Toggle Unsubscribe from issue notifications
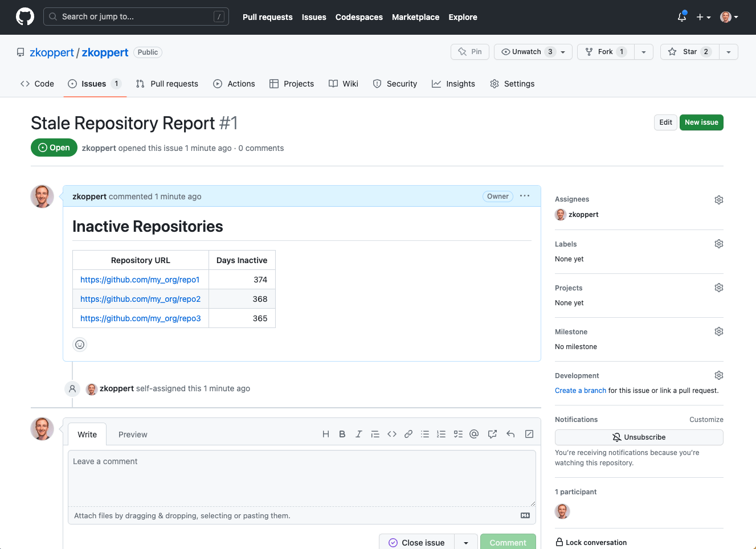This screenshot has height=549, width=756. tap(639, 437)
